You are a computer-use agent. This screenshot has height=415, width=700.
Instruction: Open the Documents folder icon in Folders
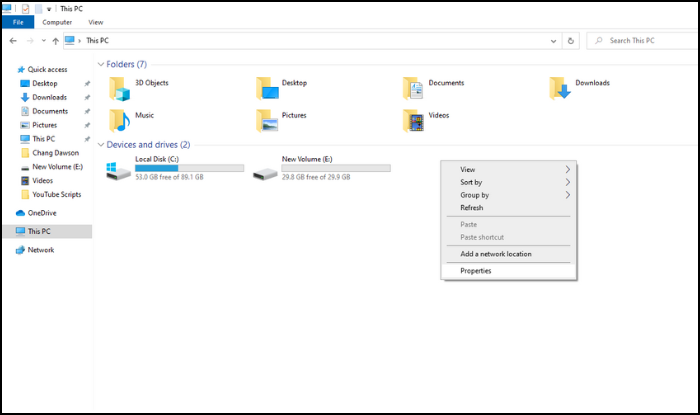point(413,88)
